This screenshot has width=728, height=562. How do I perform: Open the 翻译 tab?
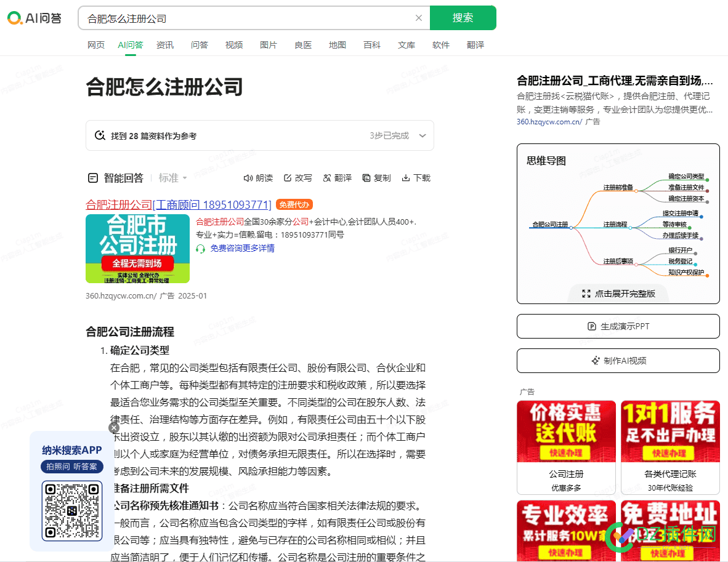(x=475, y=45)
